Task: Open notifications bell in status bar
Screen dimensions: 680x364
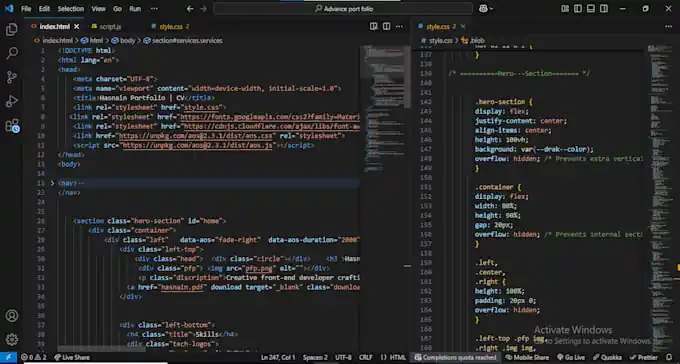Action: tap(669, 357)
